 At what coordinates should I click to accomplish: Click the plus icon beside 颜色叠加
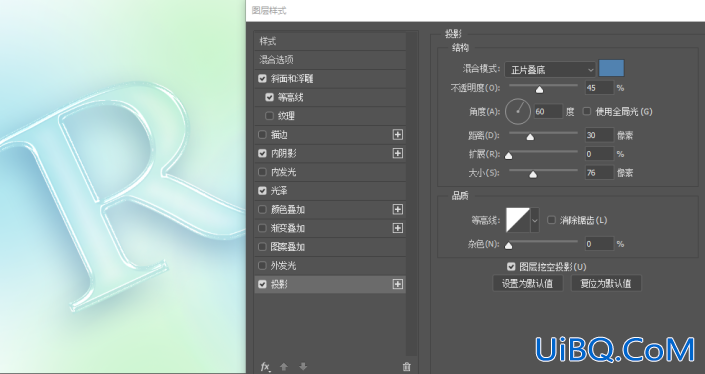[397, 209]
